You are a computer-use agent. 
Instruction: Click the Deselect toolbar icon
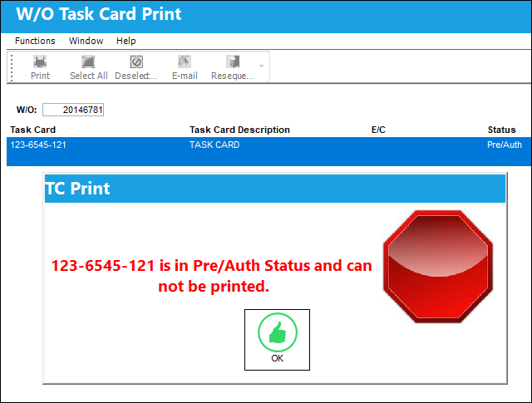click(136, 67)
